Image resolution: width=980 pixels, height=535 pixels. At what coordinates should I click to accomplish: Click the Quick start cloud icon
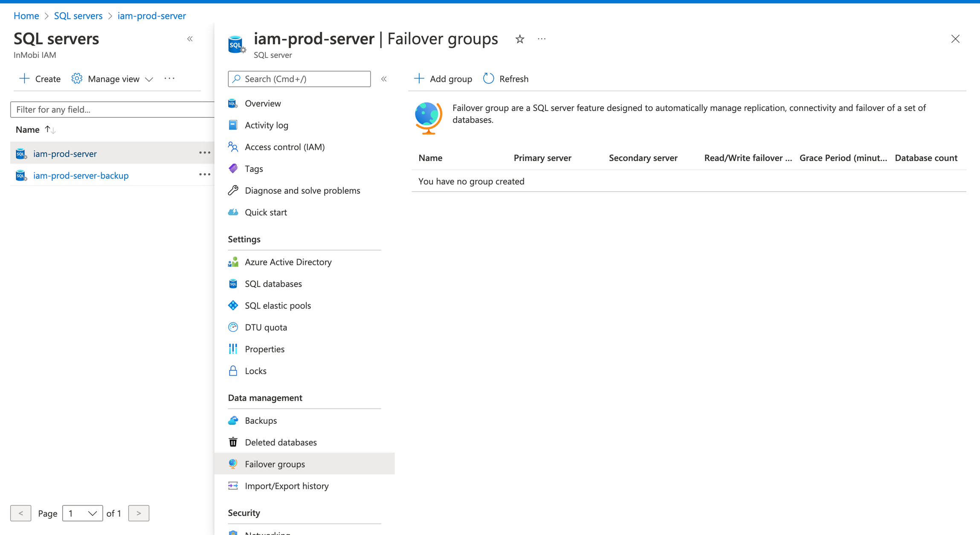(233, 212)
